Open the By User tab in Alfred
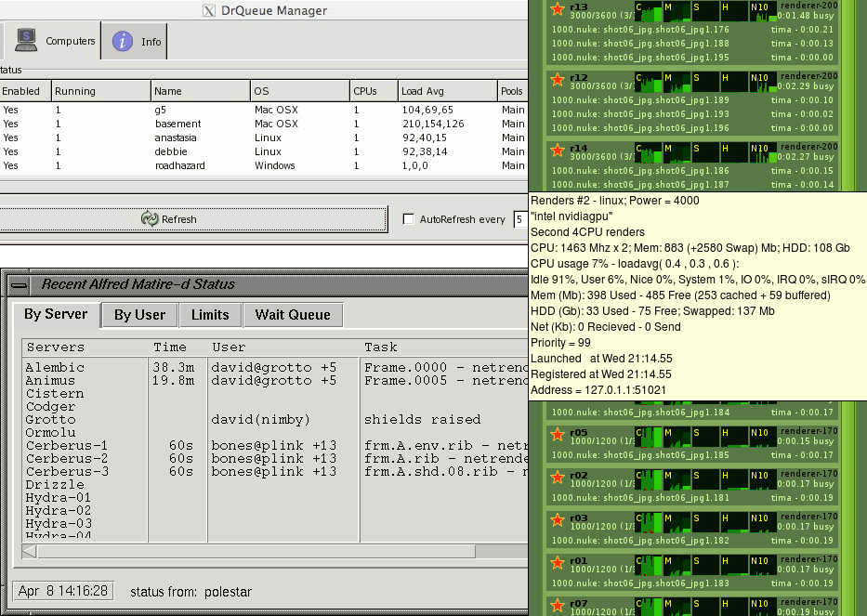The image size is (867, 616). (139, 315)
